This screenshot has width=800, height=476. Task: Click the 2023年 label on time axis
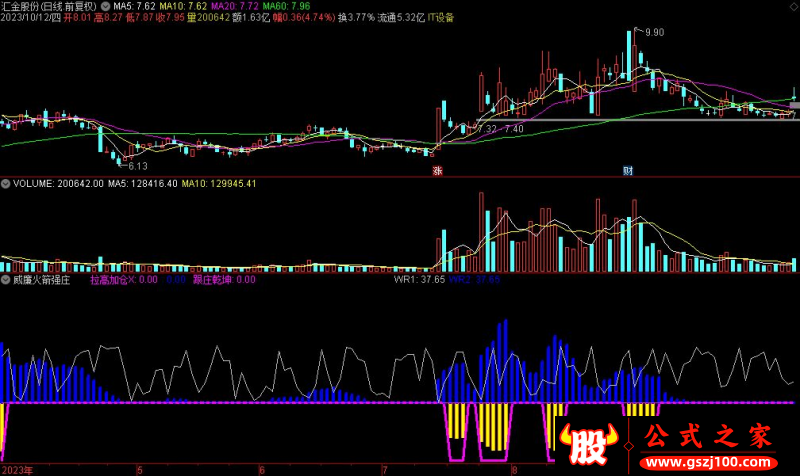(x=17, y=470)
